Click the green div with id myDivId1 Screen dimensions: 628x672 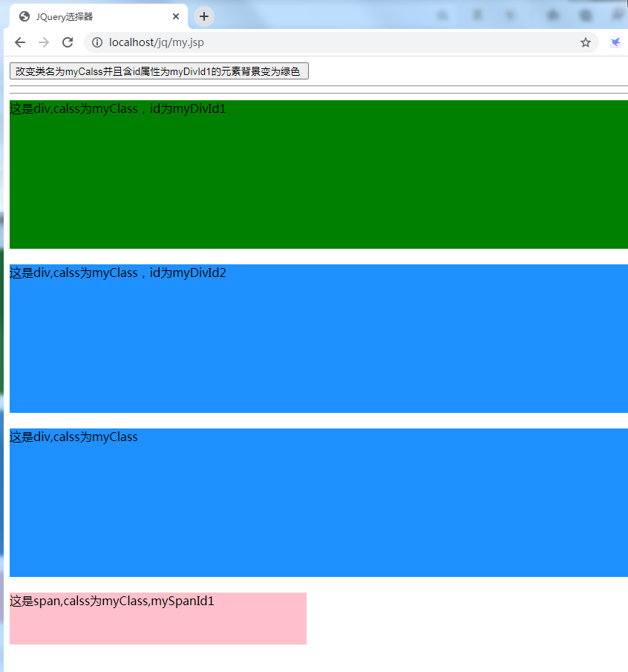tap(318, 174)
